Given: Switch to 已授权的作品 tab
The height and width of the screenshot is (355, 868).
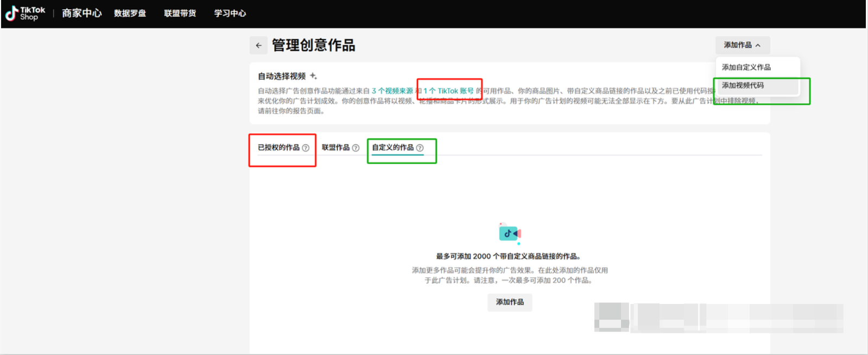Looking at the screenshot, I should 278,148.
